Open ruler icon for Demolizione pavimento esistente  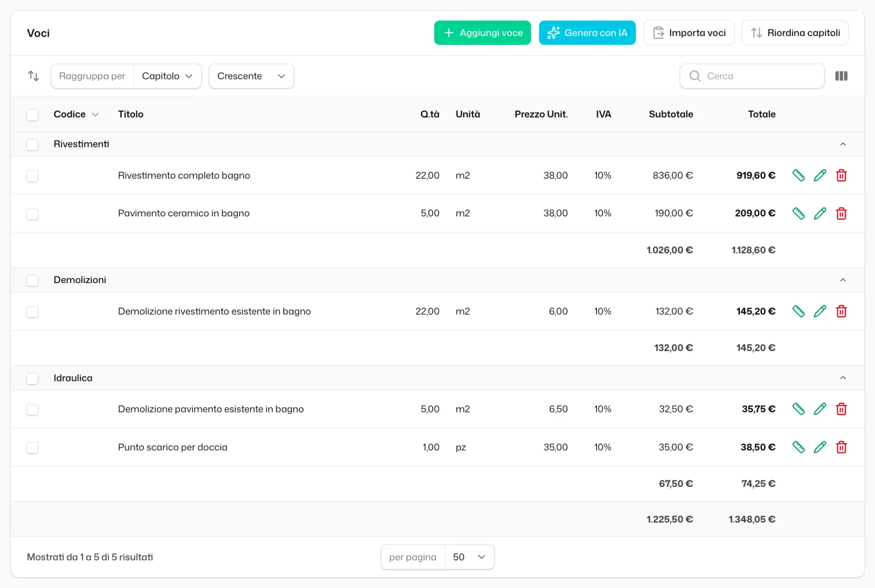(798, 409)
